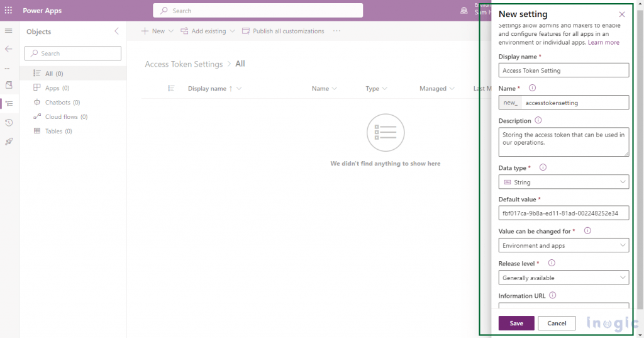Open the Objects list icon in left rail

(9, 104)
